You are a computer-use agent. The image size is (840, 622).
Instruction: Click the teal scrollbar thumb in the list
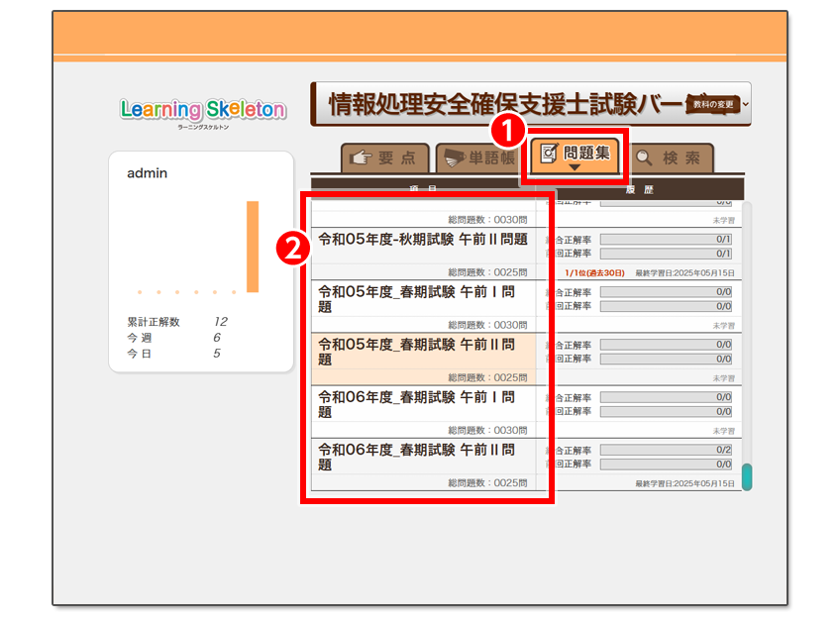(x=747, y=476)
